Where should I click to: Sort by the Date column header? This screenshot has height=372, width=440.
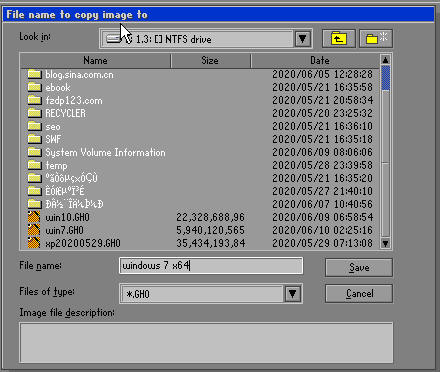click(x=316, y=61)
